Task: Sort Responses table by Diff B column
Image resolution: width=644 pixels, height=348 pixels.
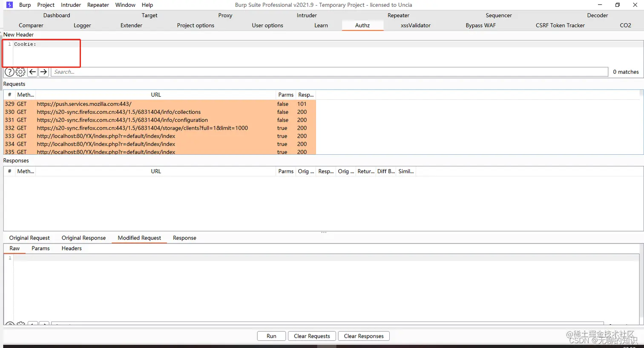Action: 386,171
